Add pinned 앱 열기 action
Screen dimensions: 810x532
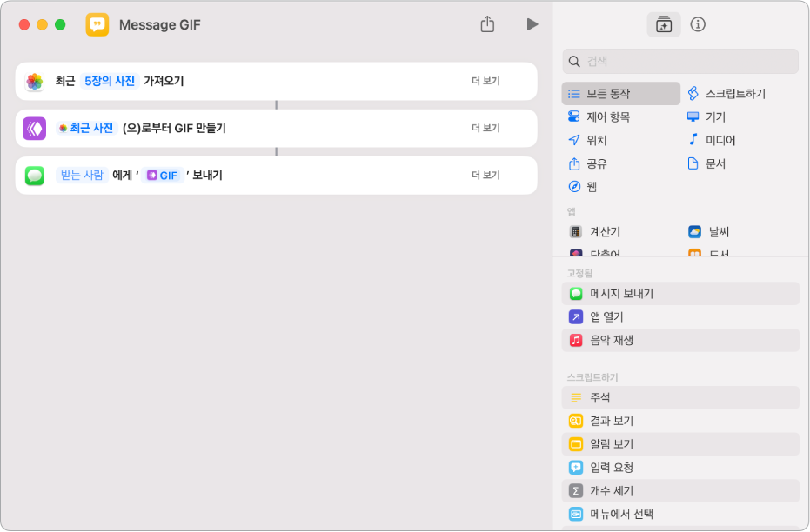pos(680,316)
